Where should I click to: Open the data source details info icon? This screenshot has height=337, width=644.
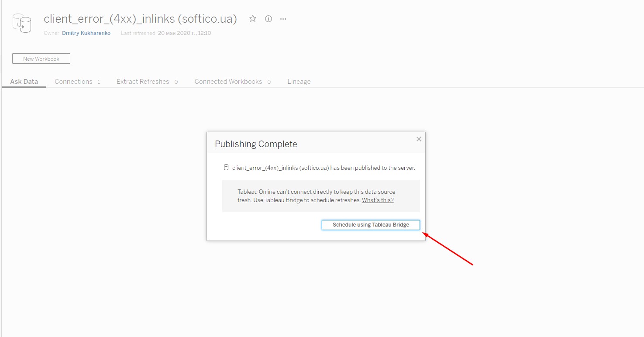(269, 19)
